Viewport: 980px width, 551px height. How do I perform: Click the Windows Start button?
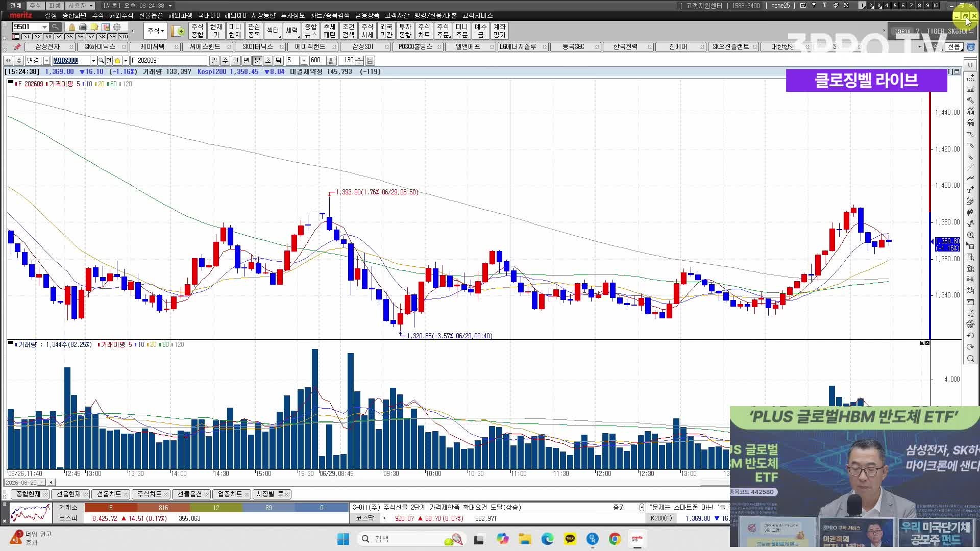[x=343, y=539]
